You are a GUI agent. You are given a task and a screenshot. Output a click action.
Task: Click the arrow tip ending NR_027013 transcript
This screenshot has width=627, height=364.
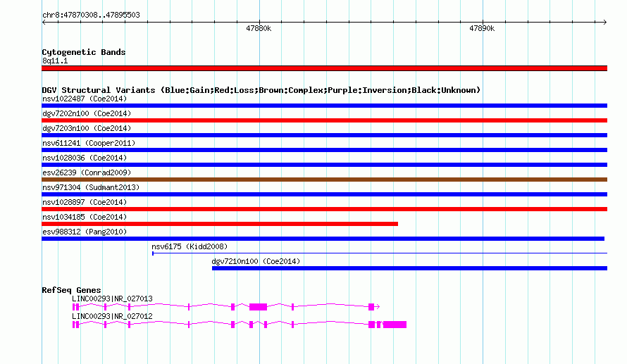click(x=378, y=307)
